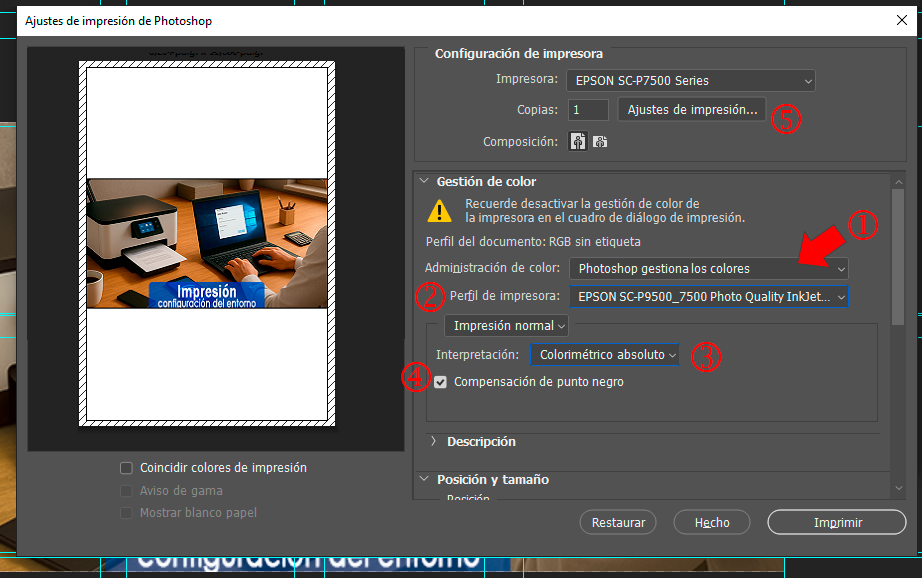This screenshot has width=922, height=578.
Task: Open the Impresora dropdown list
Action: click(690, 81)
